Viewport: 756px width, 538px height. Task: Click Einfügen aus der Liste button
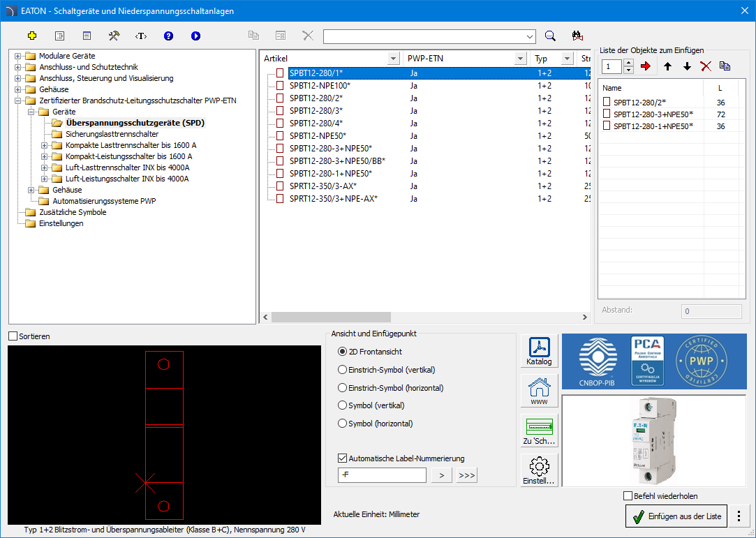click(x=676, y=516)
